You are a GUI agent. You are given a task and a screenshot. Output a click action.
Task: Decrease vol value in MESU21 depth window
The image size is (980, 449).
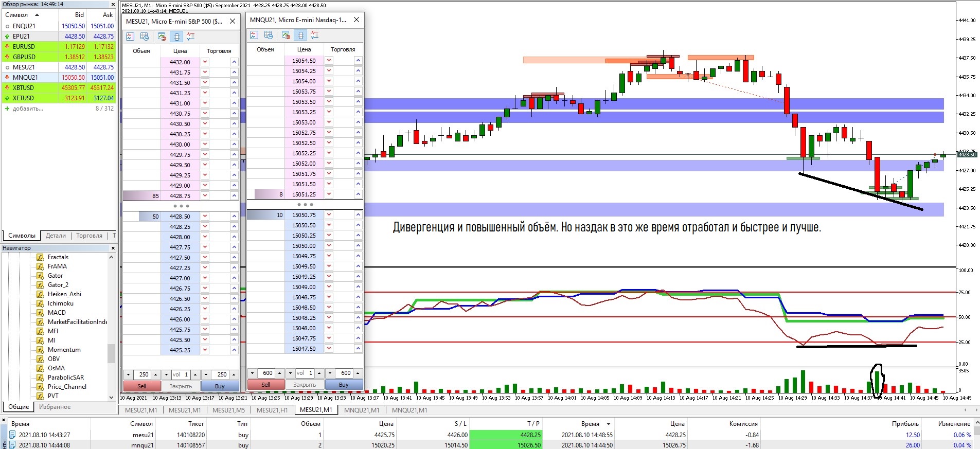166,375
